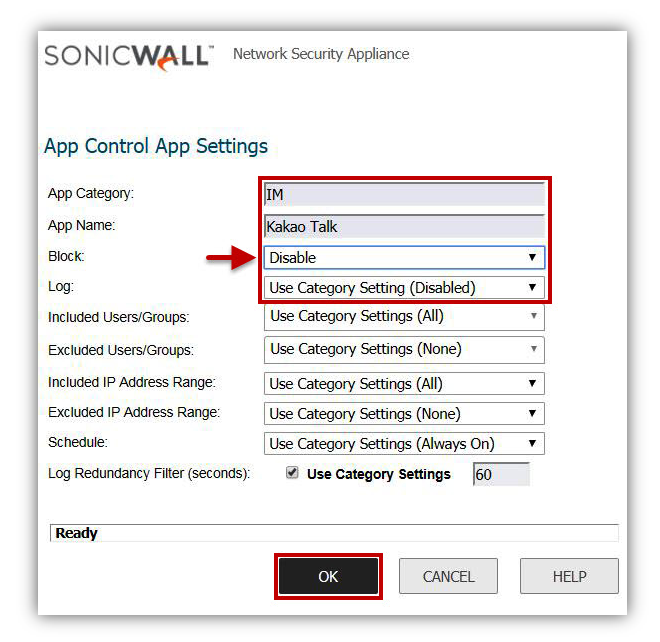
Task: Toggle the Use Category Settings checkbox
Action: (293, 473)
